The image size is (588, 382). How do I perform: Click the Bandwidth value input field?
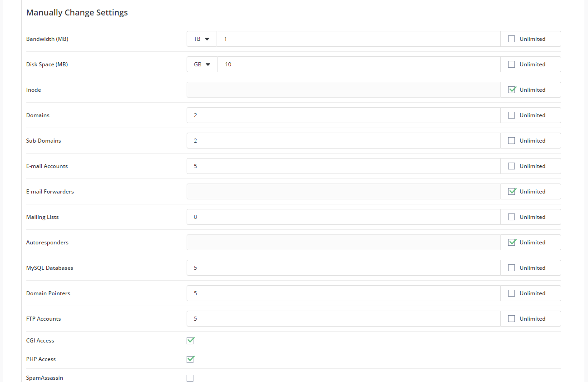coord(359,39)
